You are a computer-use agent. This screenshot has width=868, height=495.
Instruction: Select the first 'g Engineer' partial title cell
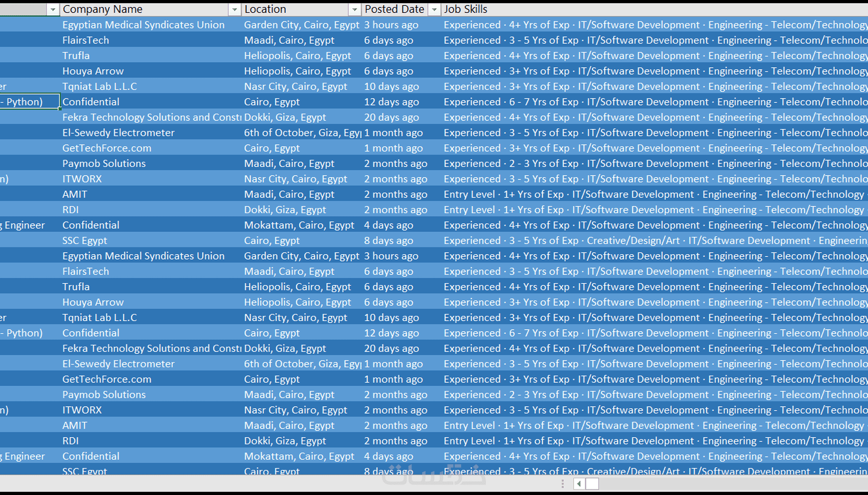[30, 225]
